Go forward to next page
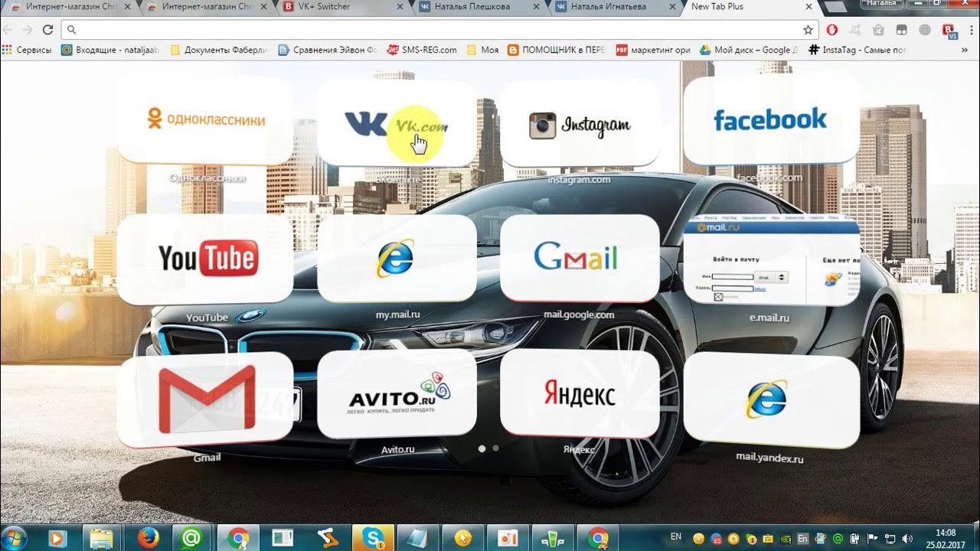Image resolution: width=980 pixels, height=551 pixels. click(x=28, y=30)
